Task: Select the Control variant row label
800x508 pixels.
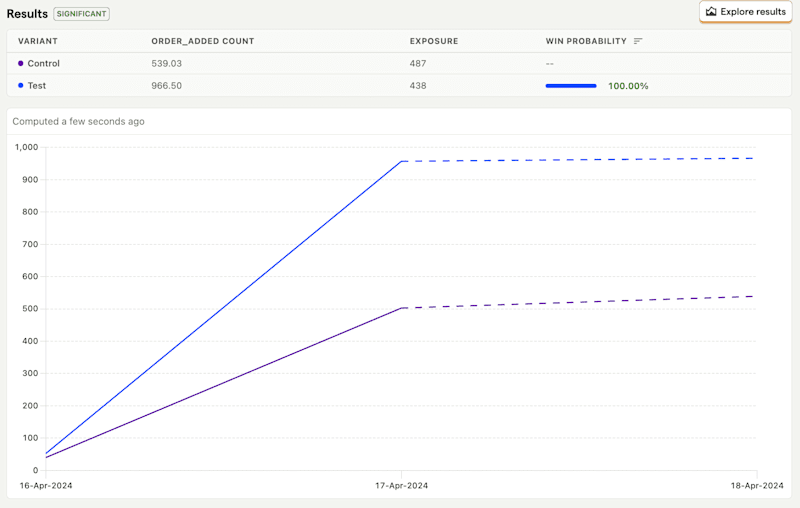Action: click(x=43, y=63)
